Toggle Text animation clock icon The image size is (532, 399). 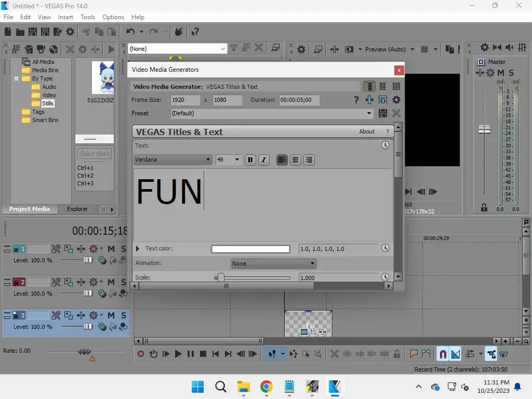[385, 145]
